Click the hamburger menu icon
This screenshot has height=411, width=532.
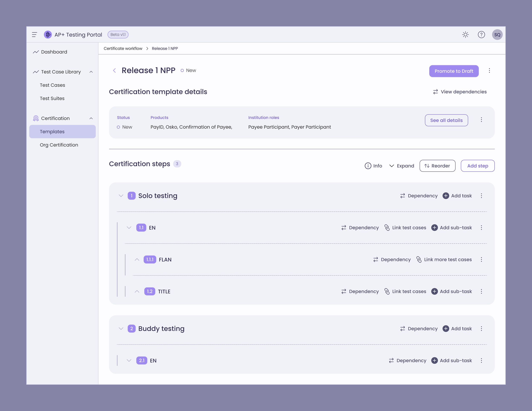tap(34, 35)
